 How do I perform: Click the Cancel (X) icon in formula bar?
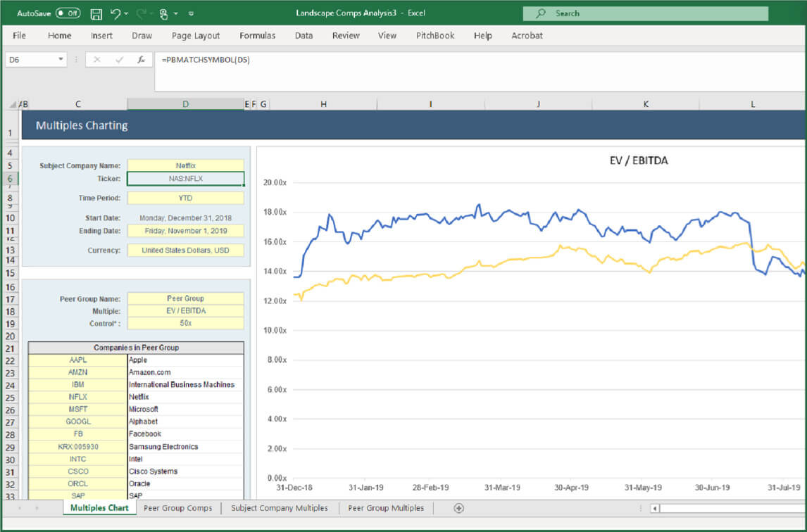[97, 59]
